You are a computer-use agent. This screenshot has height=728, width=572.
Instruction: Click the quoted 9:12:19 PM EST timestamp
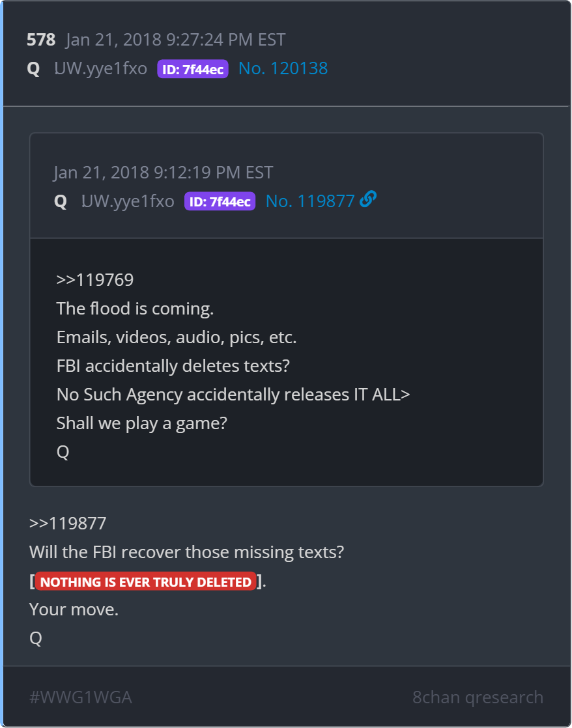[213, 173]
